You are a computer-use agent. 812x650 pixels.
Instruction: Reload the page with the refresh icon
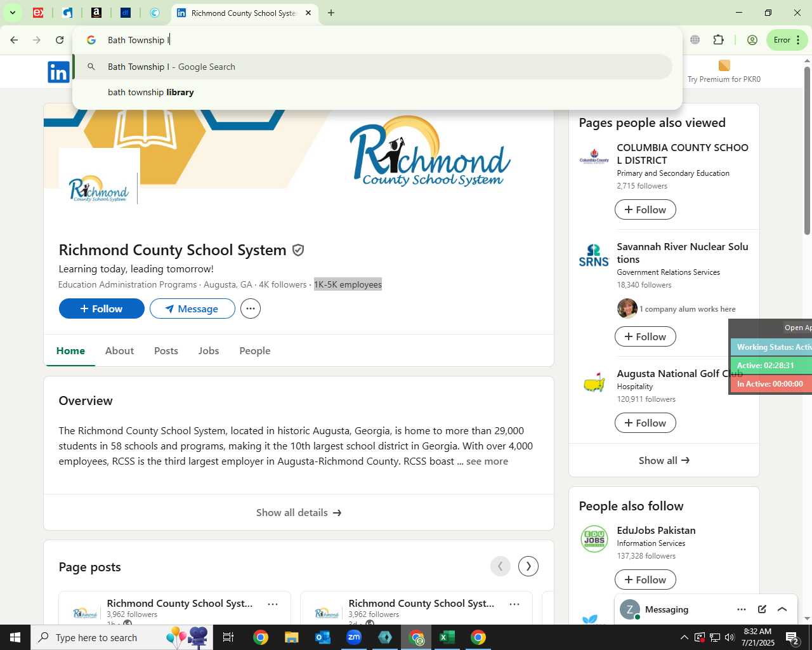60,40
